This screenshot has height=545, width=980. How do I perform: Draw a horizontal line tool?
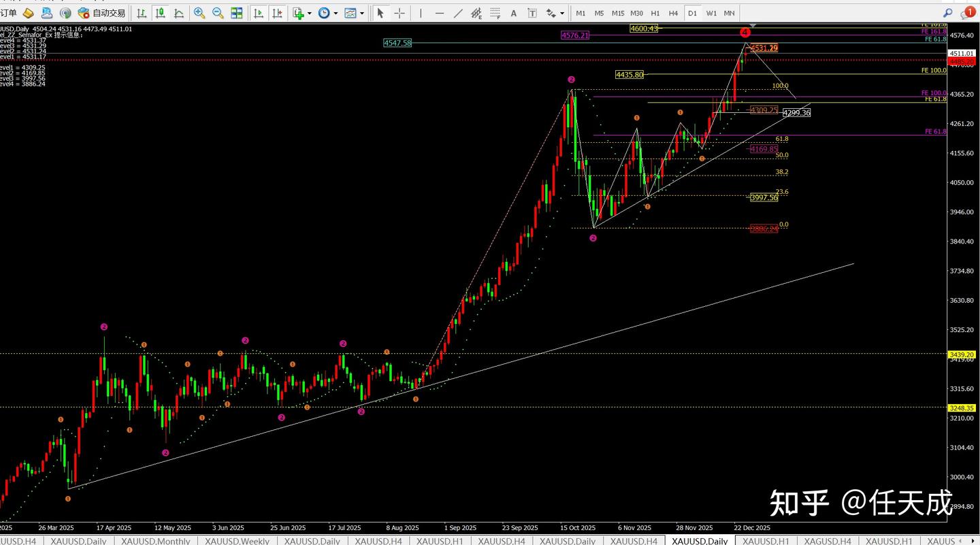[439, 13]
